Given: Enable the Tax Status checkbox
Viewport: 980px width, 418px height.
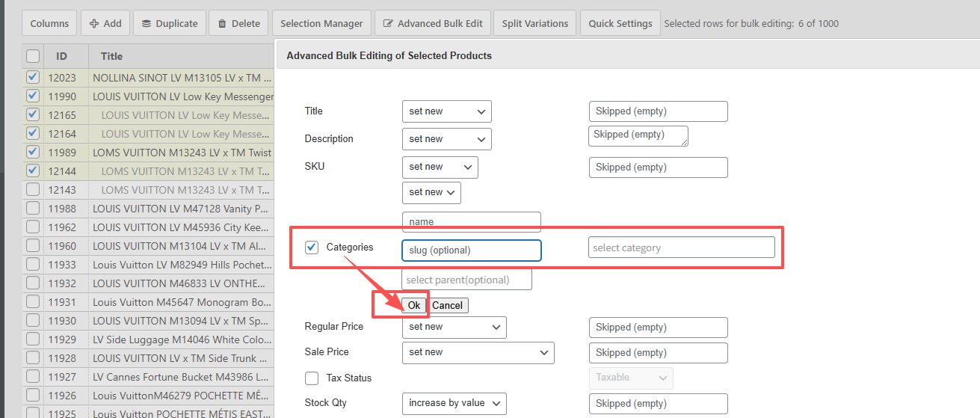Looking at the screenshot, I should 312,378.
